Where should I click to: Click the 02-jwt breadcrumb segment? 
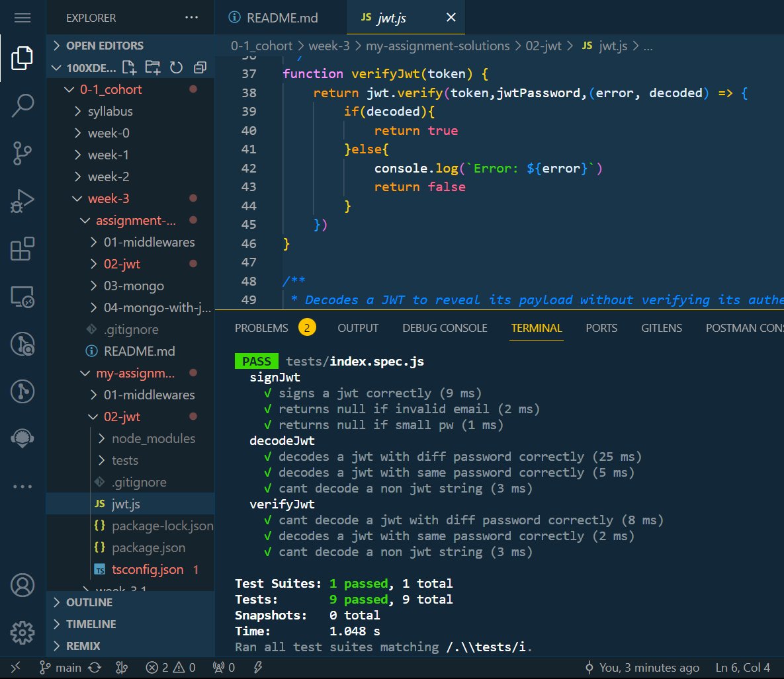coord(543,46)
